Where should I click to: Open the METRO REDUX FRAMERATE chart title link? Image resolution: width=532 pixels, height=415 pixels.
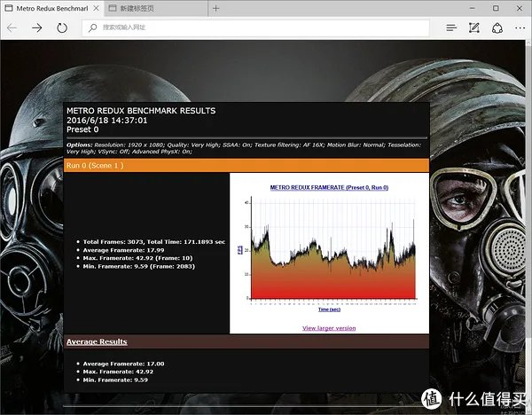[329, 187]
